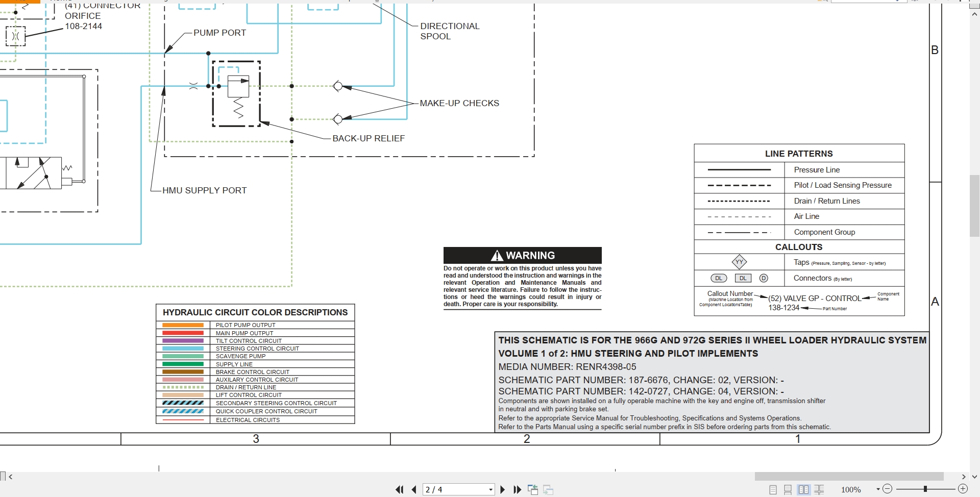
Task: Click the PUMP PORT label
Action: (x=219, y=33)
